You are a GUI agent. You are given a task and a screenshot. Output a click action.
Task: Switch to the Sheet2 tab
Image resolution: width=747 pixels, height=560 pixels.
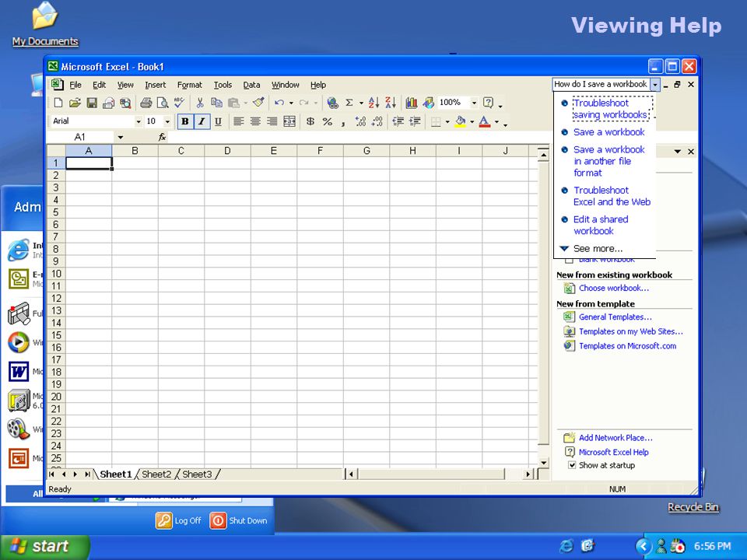point(156,474)
